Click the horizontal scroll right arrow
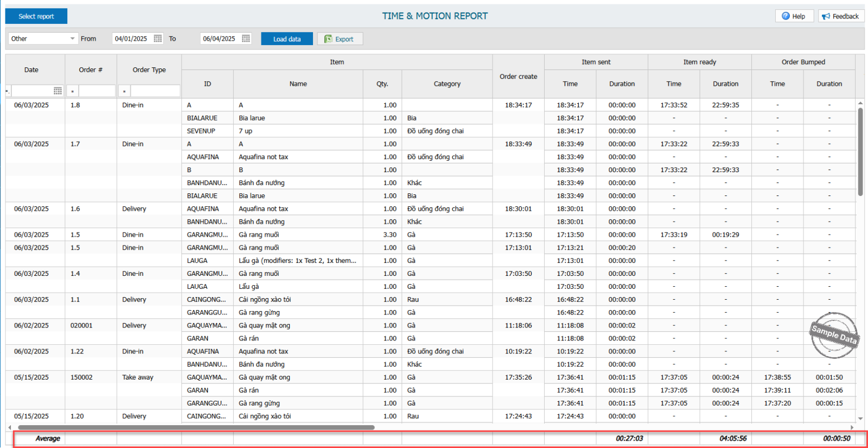 [852, 427]
